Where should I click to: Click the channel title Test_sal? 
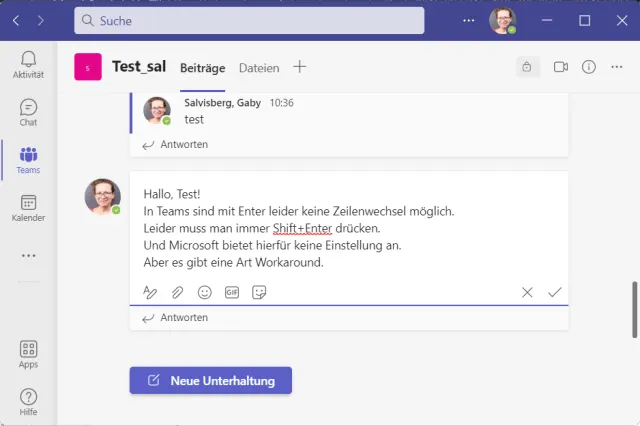(x=139, y=67)
